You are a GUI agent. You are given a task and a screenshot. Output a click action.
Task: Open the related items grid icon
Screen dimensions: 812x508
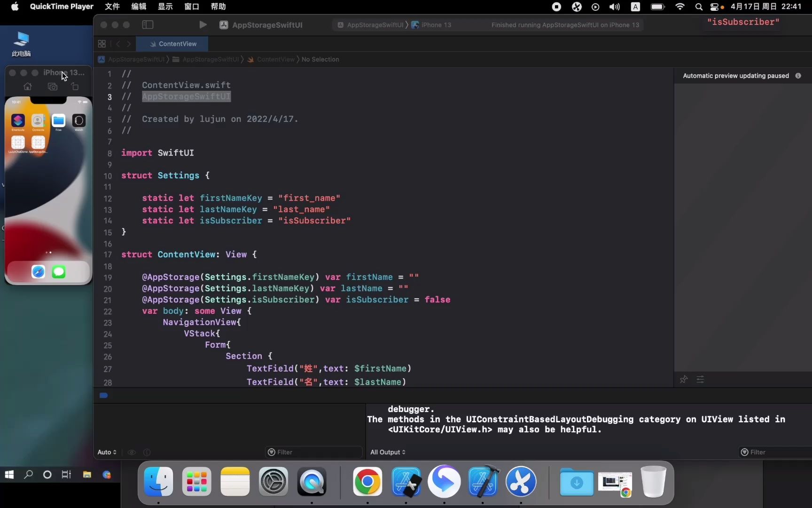[101, 43]
